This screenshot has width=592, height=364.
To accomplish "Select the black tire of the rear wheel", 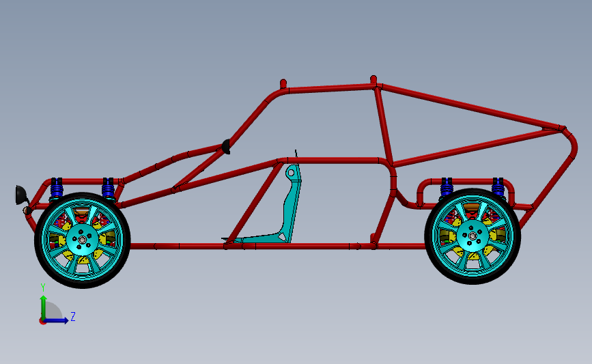I will (x=473, y=279).
